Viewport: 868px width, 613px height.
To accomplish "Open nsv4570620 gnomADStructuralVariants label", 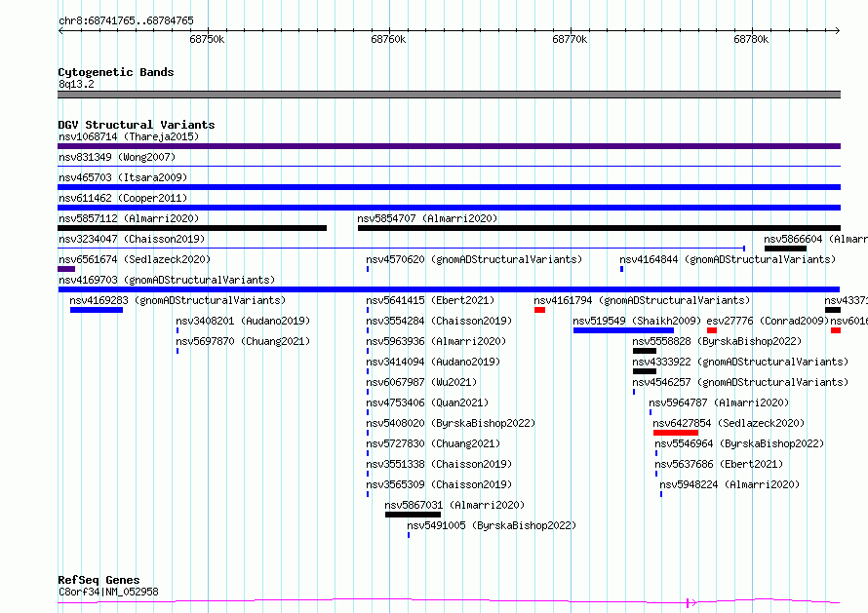I will click(474, 259).
